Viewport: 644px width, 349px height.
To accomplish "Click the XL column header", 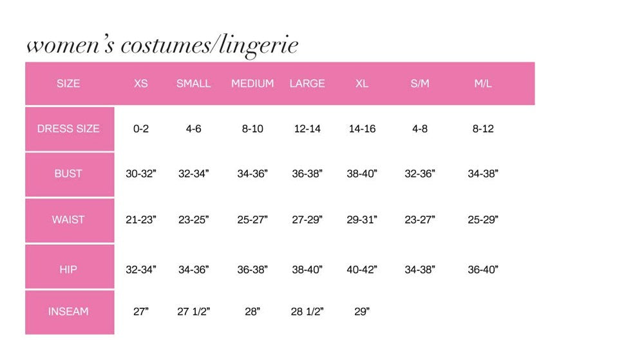I will pyautogui.click(x=362, y=84).
